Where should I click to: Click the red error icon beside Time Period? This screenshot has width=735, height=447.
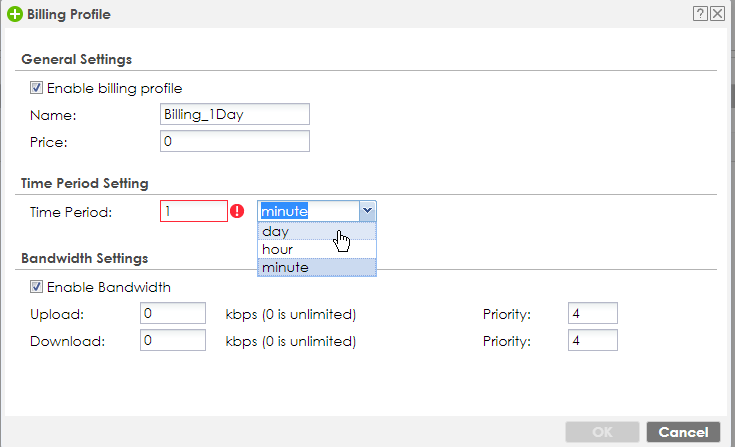point(238,211)
